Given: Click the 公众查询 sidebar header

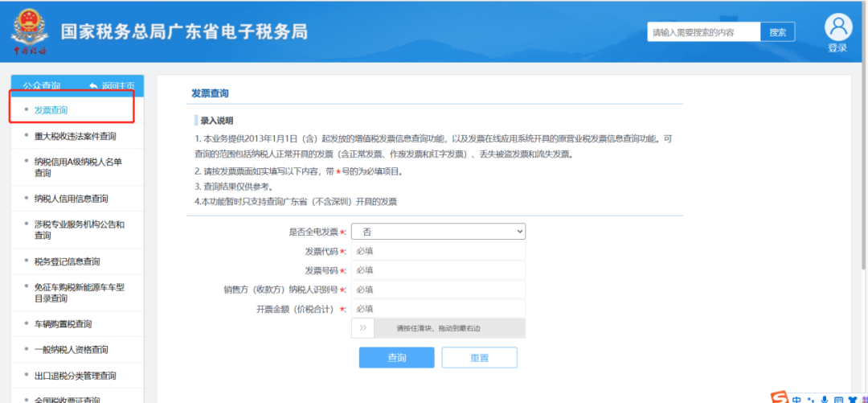Looking at the screenshot, I should click(42, 86).
